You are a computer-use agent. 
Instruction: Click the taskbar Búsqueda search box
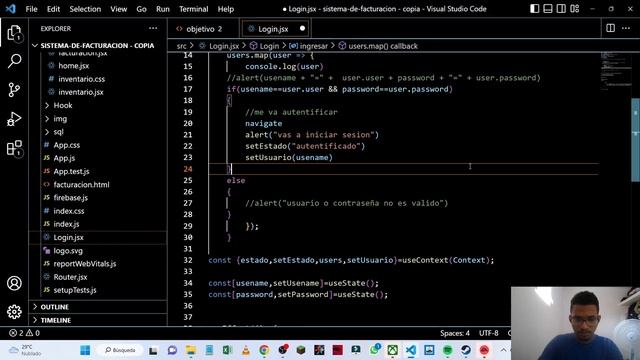(x=120, y=350)
